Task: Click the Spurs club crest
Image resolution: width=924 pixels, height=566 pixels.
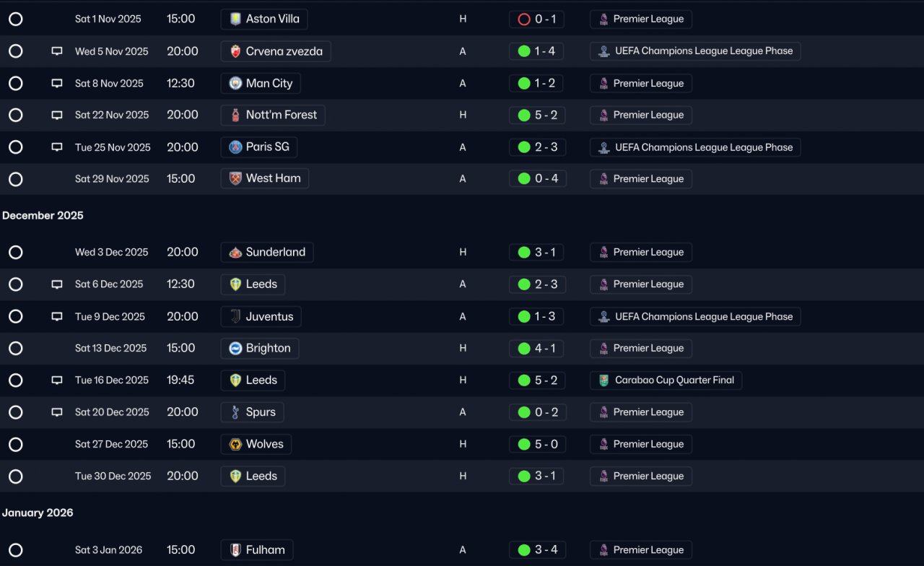Action: pos(235,412)
